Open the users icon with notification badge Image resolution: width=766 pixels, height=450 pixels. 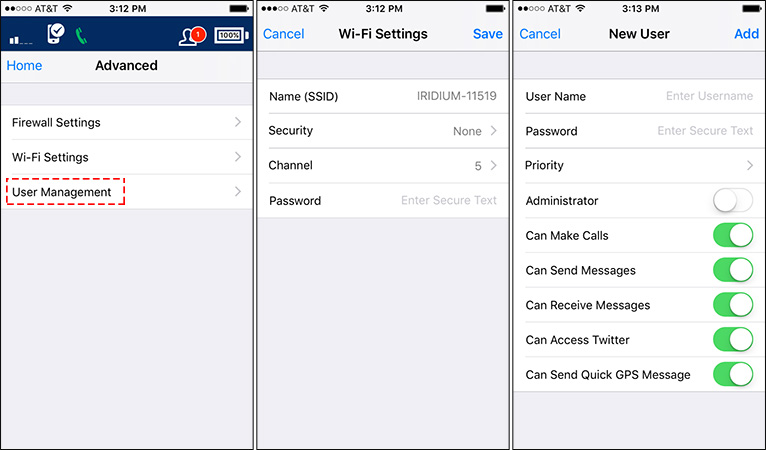192,36
